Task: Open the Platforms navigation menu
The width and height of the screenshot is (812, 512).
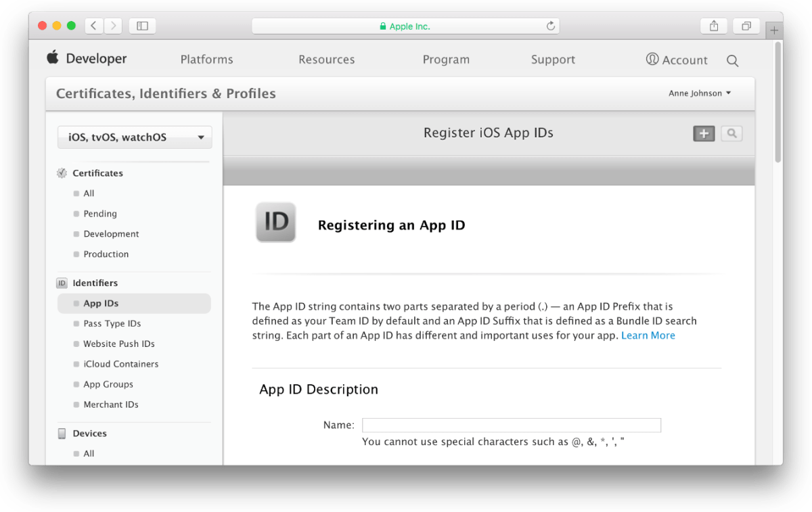Action: coord(206,60)
